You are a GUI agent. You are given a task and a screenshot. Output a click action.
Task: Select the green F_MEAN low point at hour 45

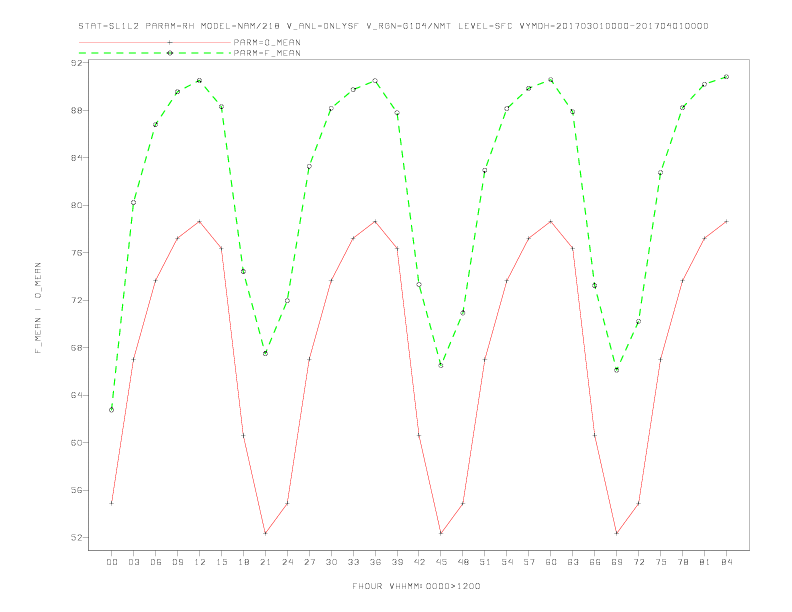(x=441, y=365)
